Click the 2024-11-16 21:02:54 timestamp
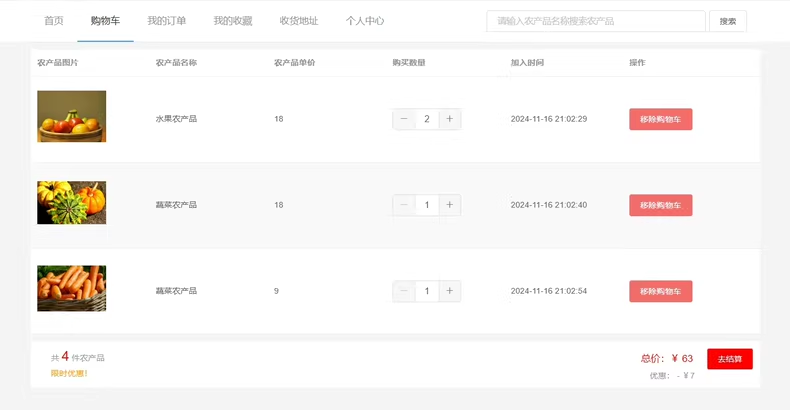 tap(549, 291)
